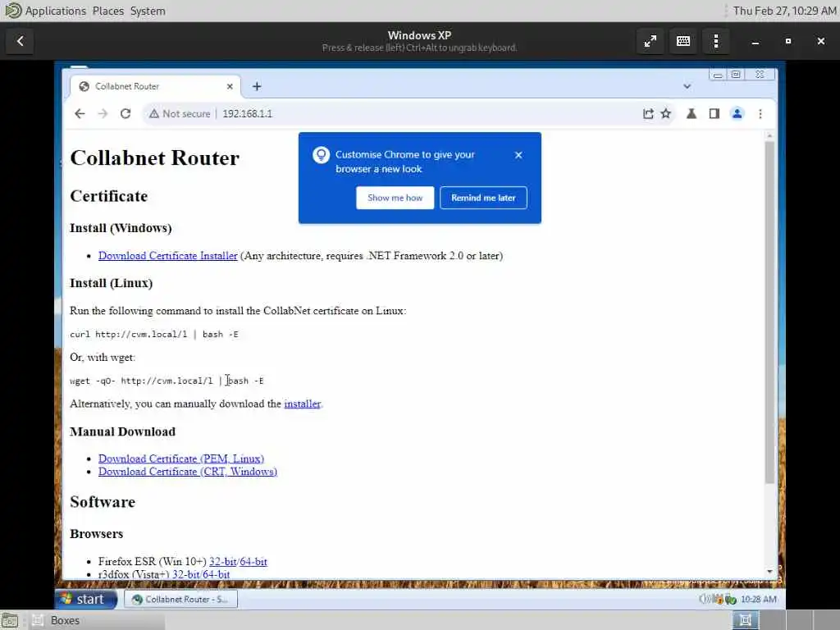This screenshot has height=630, width=840.
Task: Click scrollbar up arrow
Action: pyautogui.click(x=769, y=136)
